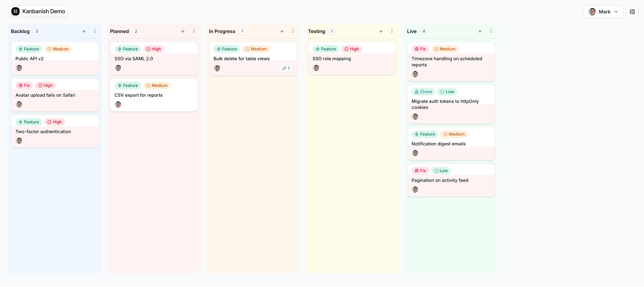Open Migrate auth tokens to httpOnly cookies
Image resolution: width=644 pixels, height=287 pixels.
pyautogui.click(x=451, y=104)
